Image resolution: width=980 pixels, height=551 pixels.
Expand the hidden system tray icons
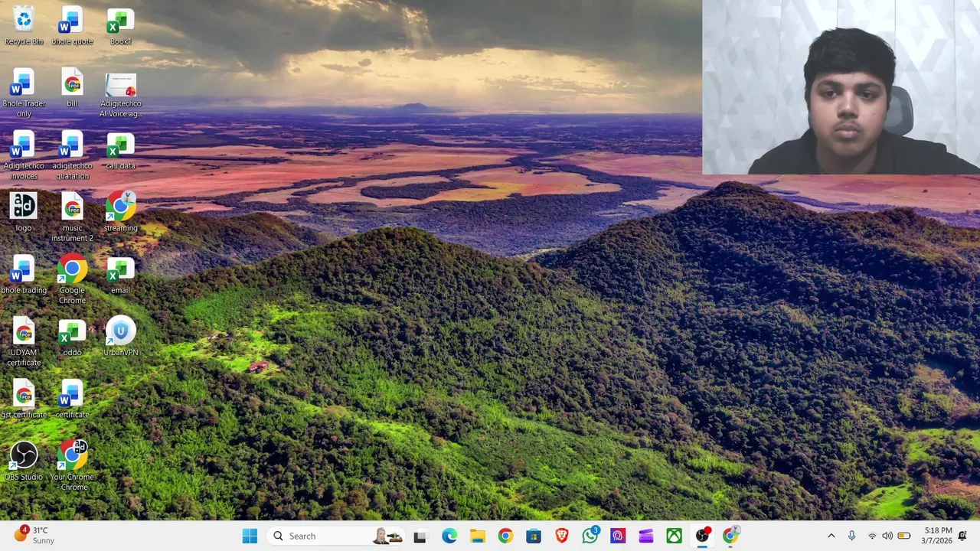pyautogui.click(x=831, y=536)
